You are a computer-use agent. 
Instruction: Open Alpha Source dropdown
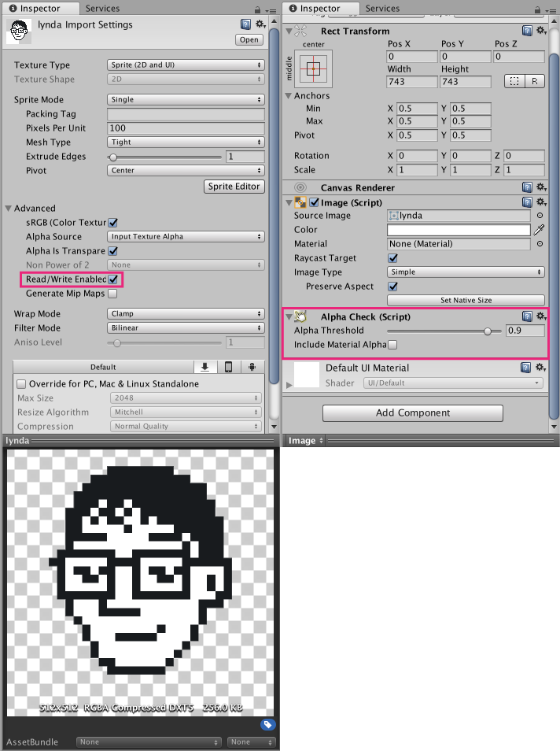tap(186, 237)
